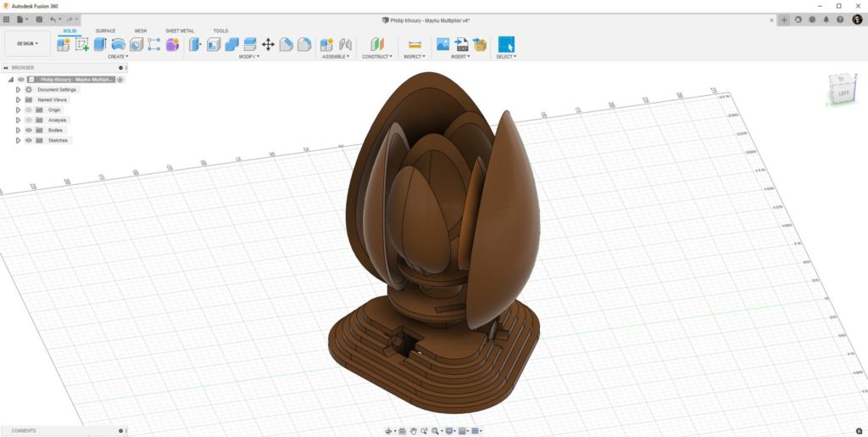Save the document with the disk icon

[x=39, y=20]
